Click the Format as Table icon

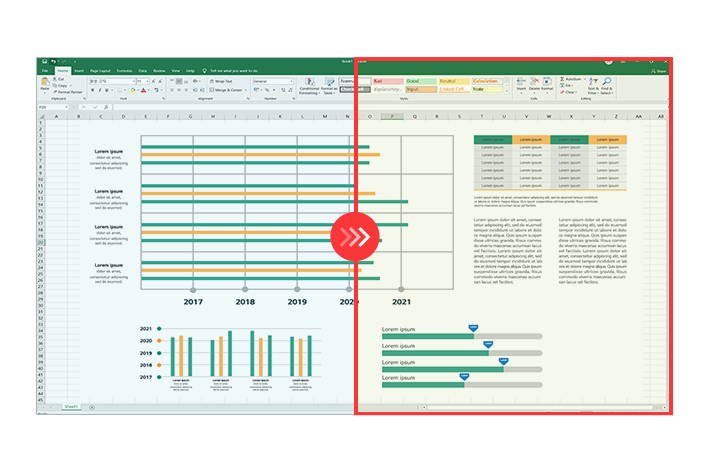click(x=331, y=85)
